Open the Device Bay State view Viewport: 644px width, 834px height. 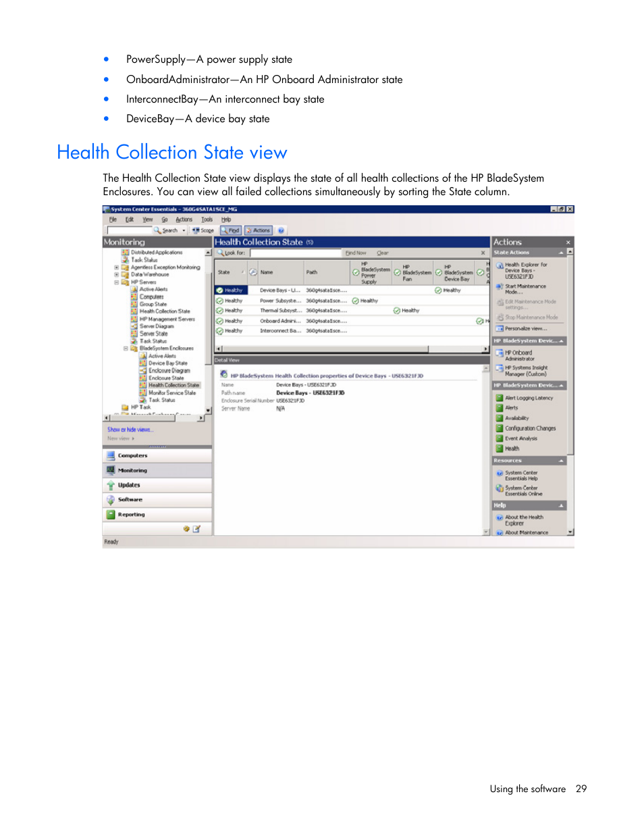coord(167,363)
